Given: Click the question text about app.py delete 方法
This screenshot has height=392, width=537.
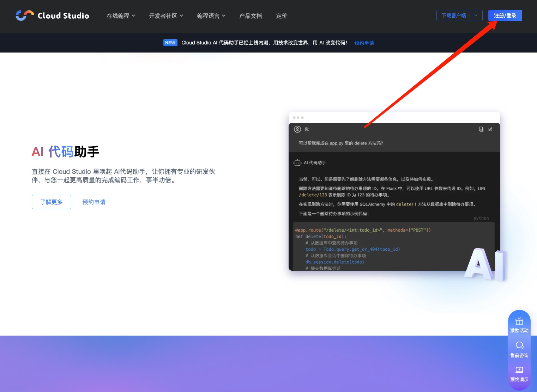Looking at the screenshot, I should pos(341,143).
